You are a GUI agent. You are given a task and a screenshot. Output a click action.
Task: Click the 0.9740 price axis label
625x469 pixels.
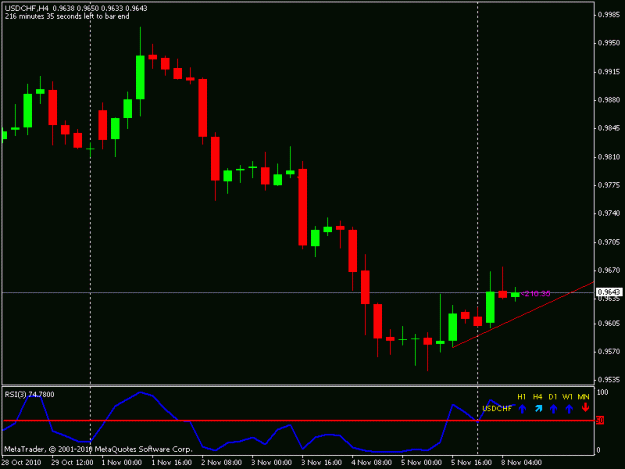pyautogui.click(x=609, y=214)
